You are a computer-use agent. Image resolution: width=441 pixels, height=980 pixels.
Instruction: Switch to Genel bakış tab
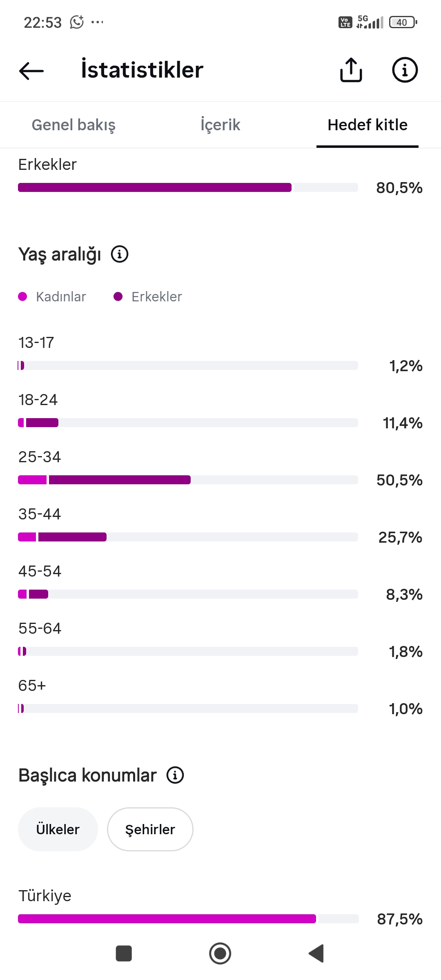pyautogui.click(x=73, y=125)
